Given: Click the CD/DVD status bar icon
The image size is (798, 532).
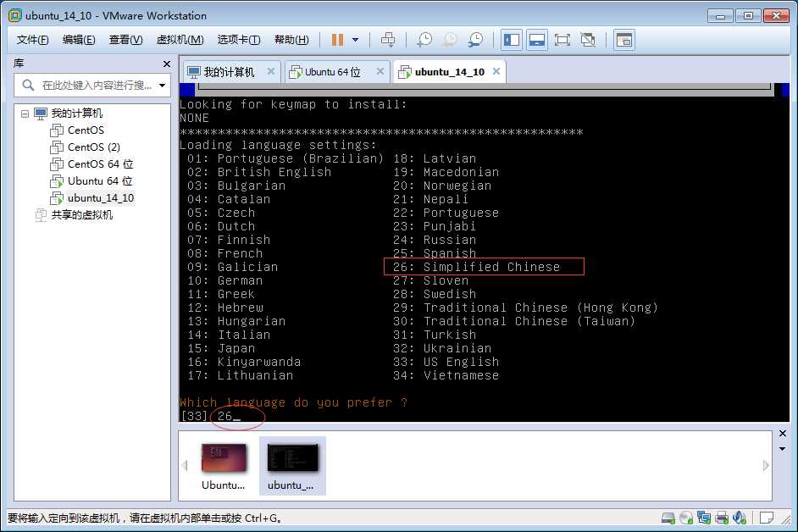Looking at the screenshot, I should 686,518.
